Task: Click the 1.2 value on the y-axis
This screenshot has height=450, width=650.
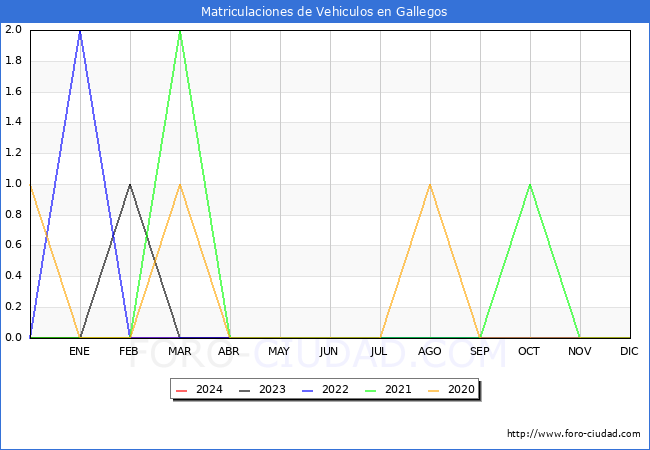Action: pos(13,152)
